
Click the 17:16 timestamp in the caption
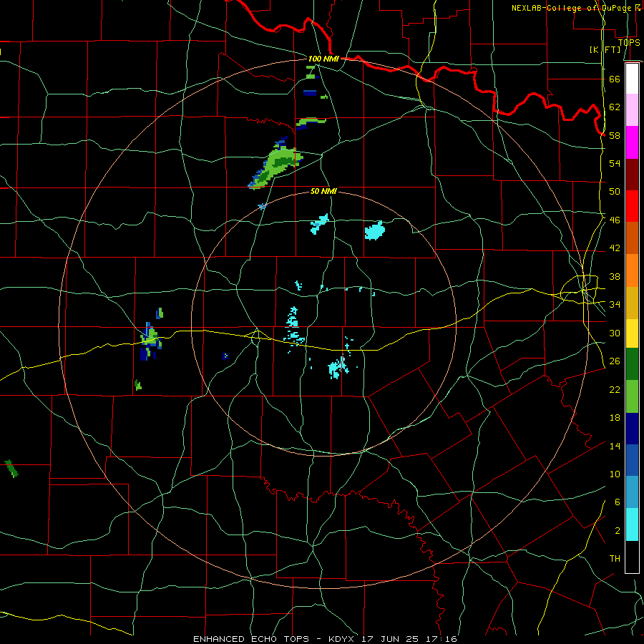(x=442, y=639)
